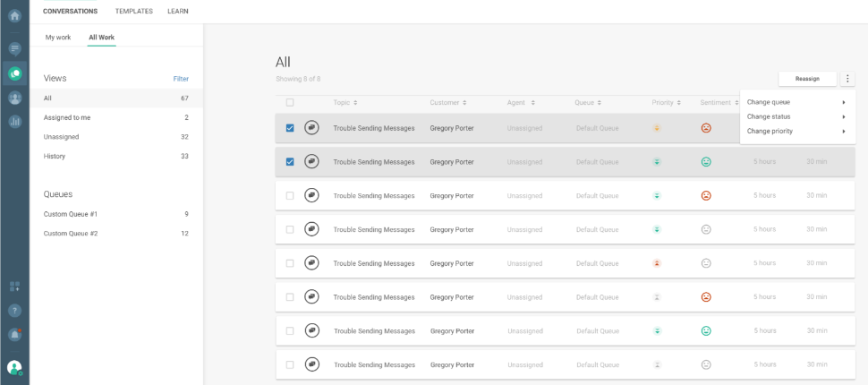The image size is (868, 385).
Task: Expand the Change status submenu
Action: 796,116
